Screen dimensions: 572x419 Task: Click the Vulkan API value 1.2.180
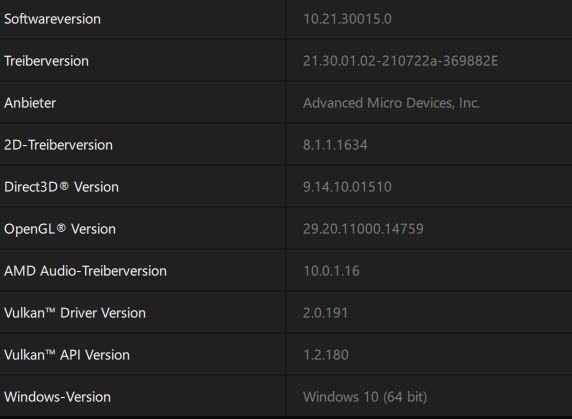click(326, 355)
